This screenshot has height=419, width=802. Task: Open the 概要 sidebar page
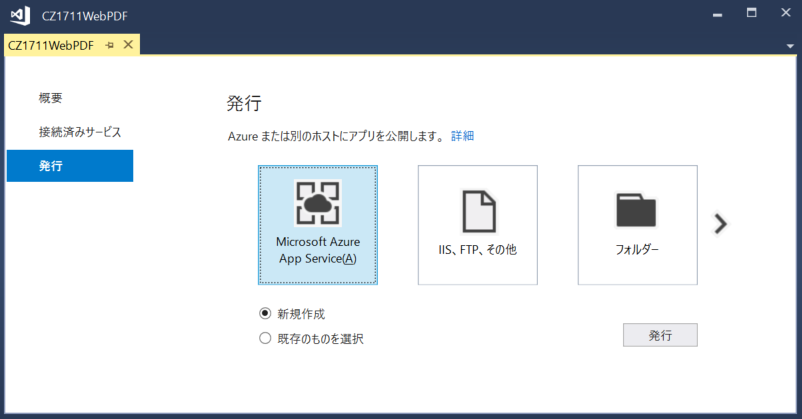point(51,98)
